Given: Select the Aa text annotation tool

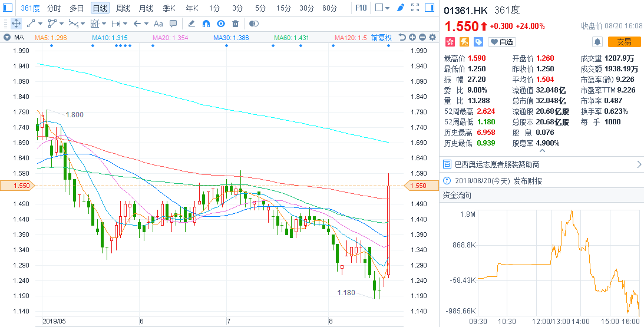Looking at the screenshot, I should point(158,24).
